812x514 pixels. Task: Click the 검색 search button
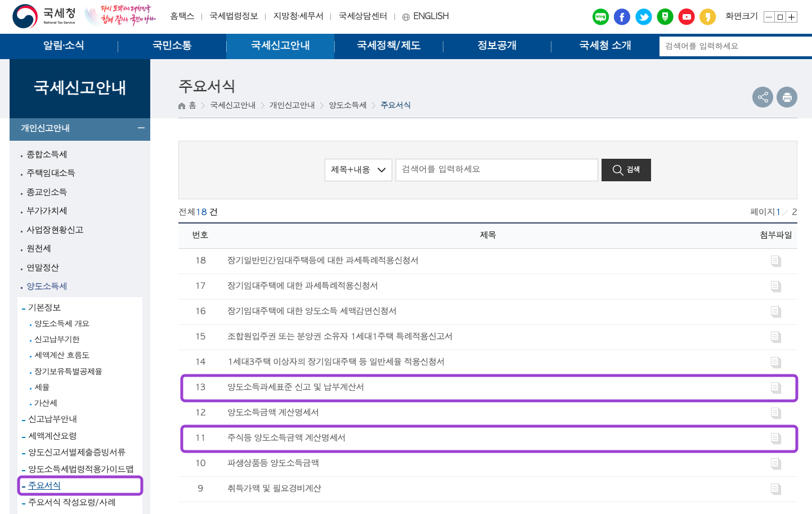(626, 169)
